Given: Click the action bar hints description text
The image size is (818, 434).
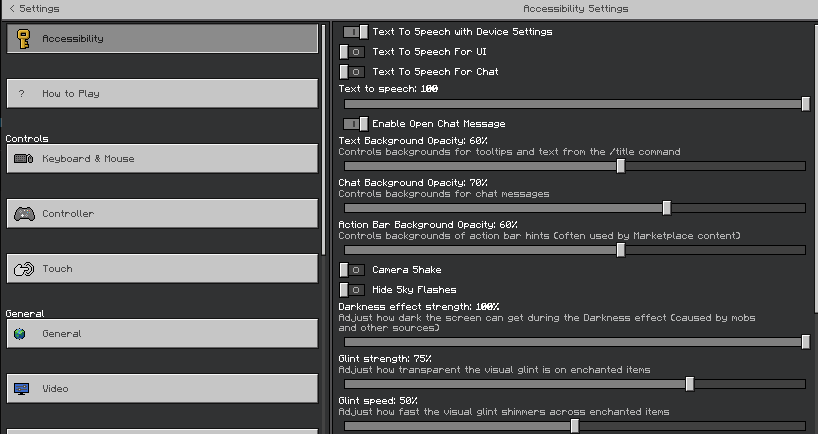Looking at the screenshot, I should (x=539, y=236).
